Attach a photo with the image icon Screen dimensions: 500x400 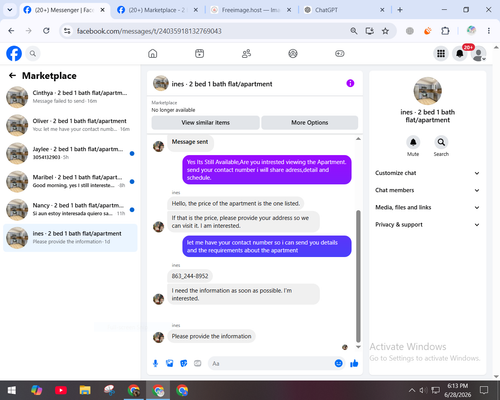point(170,363)
